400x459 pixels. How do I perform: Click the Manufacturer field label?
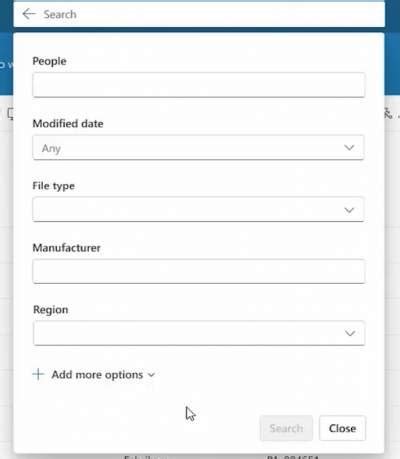click(x=66, y=248)
